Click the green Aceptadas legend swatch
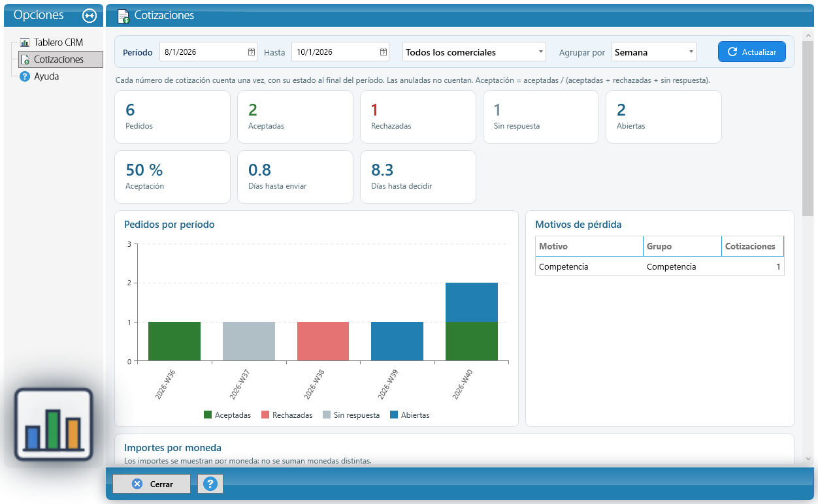Screen dimensions: 818x504 pos(208,415)
